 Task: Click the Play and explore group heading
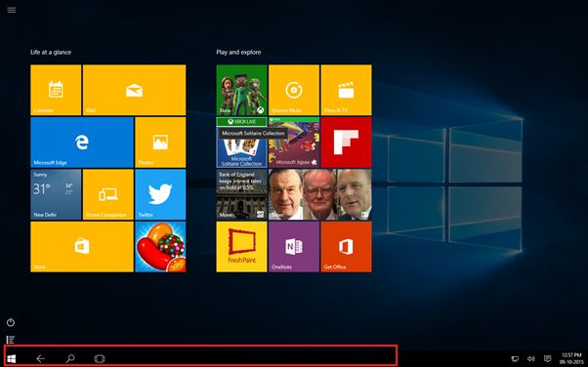[x=238, y=52]
